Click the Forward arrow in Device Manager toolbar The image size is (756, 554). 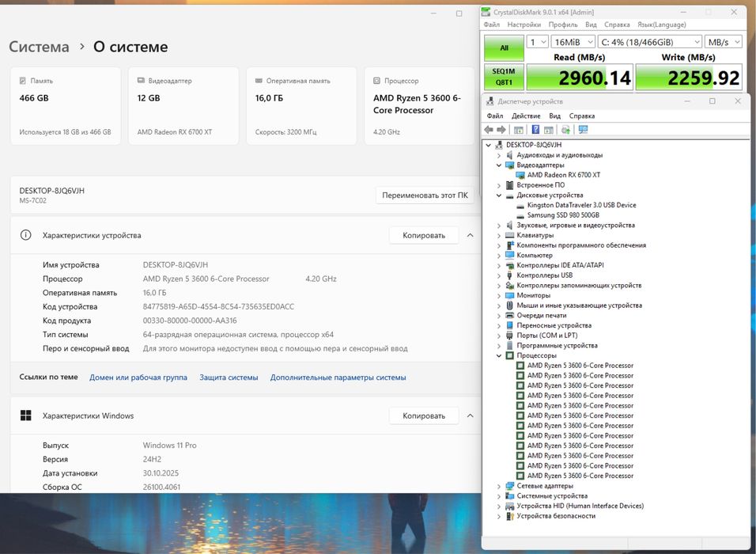(501, 130)
